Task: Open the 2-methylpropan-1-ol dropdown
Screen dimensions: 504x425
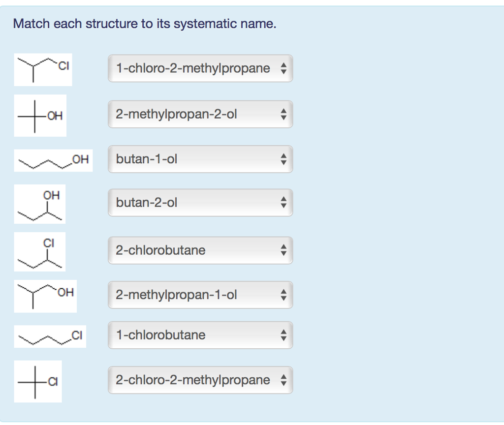Action: [x=200, y=295]
